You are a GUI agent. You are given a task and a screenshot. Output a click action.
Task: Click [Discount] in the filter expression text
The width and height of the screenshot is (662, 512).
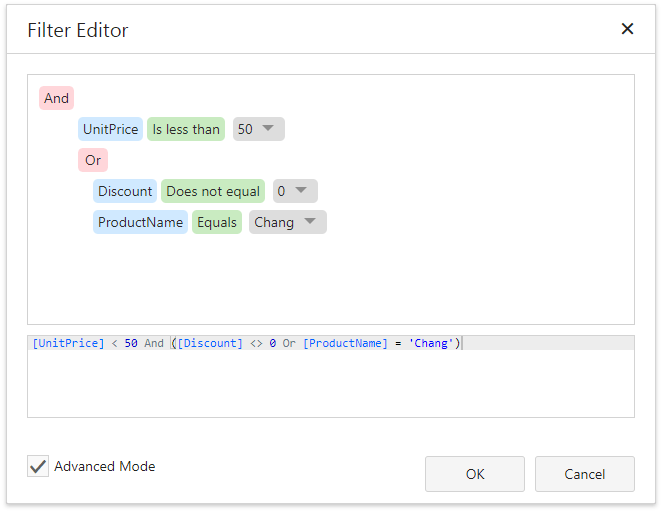(210, 343)
